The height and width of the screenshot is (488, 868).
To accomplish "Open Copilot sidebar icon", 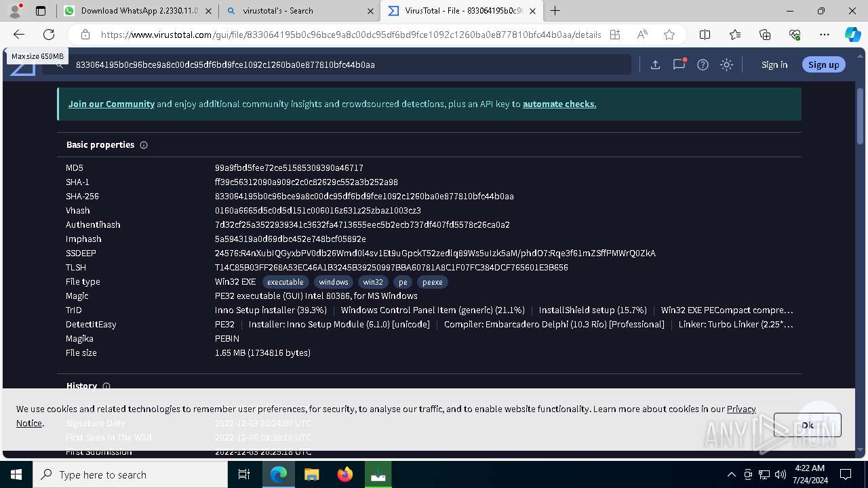I will coord(852,35).
